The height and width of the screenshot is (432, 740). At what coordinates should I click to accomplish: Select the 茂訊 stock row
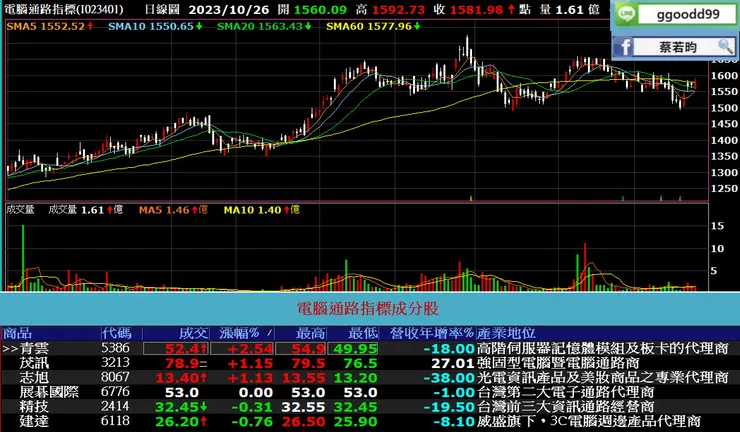pyautogui.click(x=370, y=363)
